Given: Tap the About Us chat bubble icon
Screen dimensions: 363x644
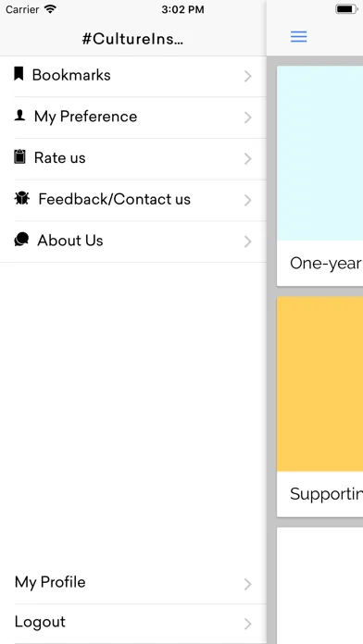Looking at the screenshot, I should pyautogui.click(x=21, y=240).
